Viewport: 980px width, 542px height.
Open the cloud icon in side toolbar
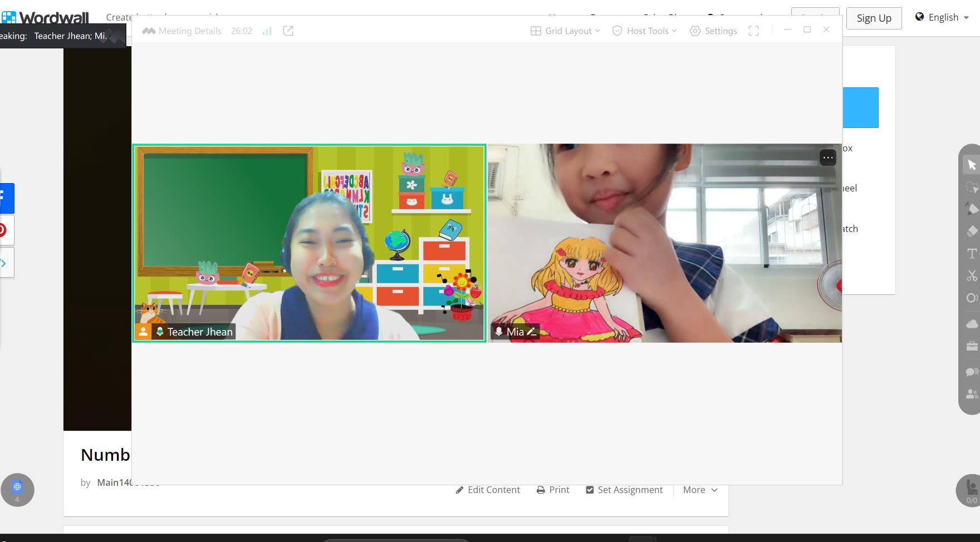[x=972, y=324]
